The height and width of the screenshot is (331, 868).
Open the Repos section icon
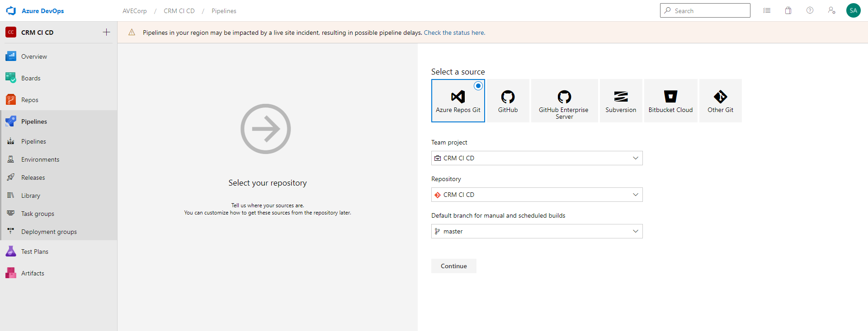11,100
